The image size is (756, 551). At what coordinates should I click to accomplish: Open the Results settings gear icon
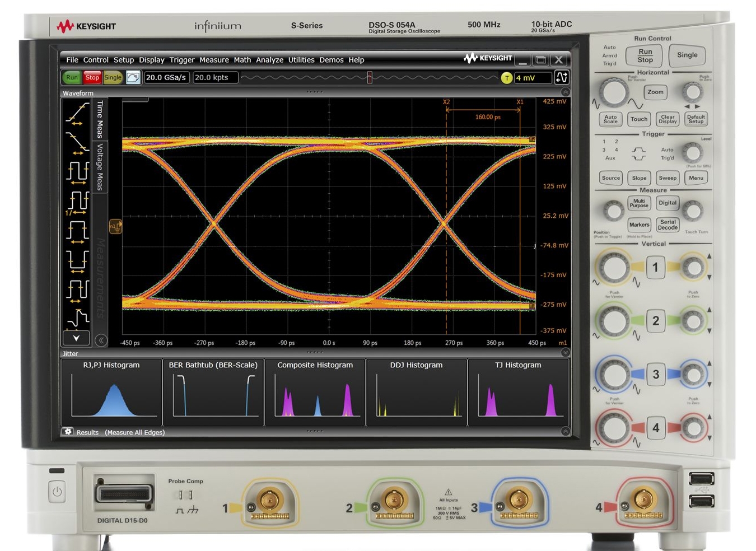tap(68, 432)
